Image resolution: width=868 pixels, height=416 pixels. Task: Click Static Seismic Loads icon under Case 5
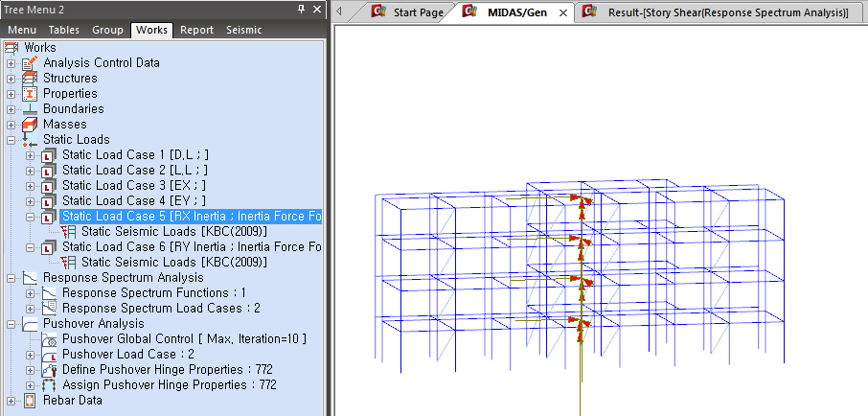[x=69, y=232]
